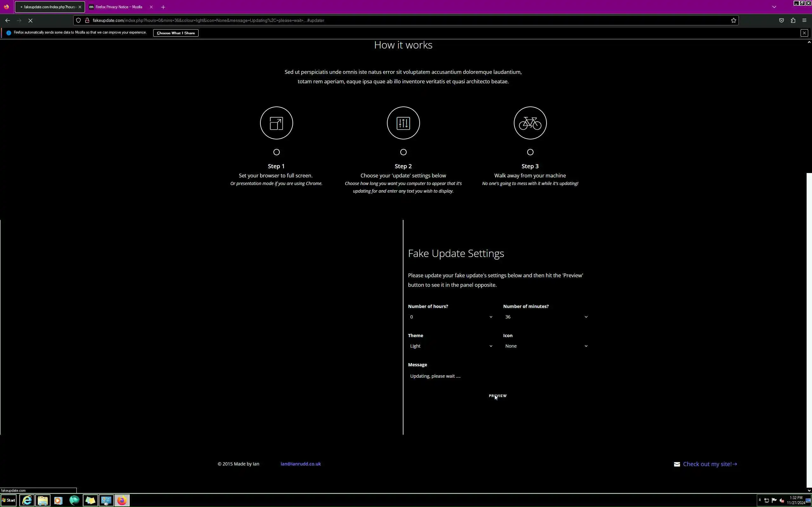Expand the Theme dropdown showing Light
812x507 pixels.
(451, 346)
